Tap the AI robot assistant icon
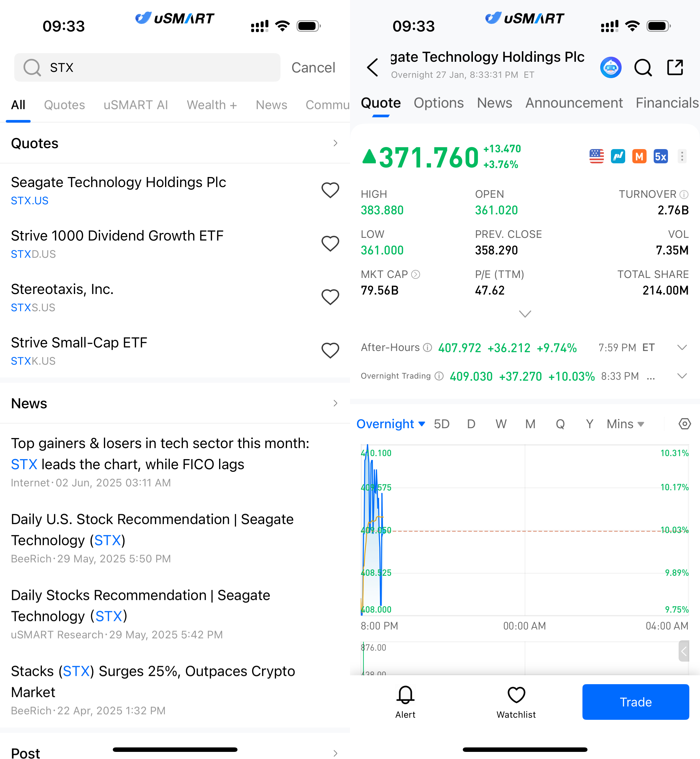 coord(610,68)
